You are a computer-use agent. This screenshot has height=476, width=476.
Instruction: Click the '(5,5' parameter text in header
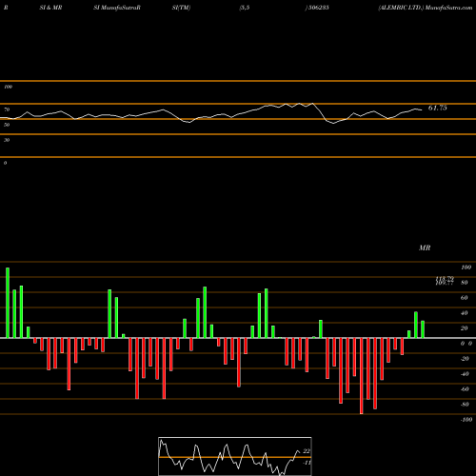point(245,8)
